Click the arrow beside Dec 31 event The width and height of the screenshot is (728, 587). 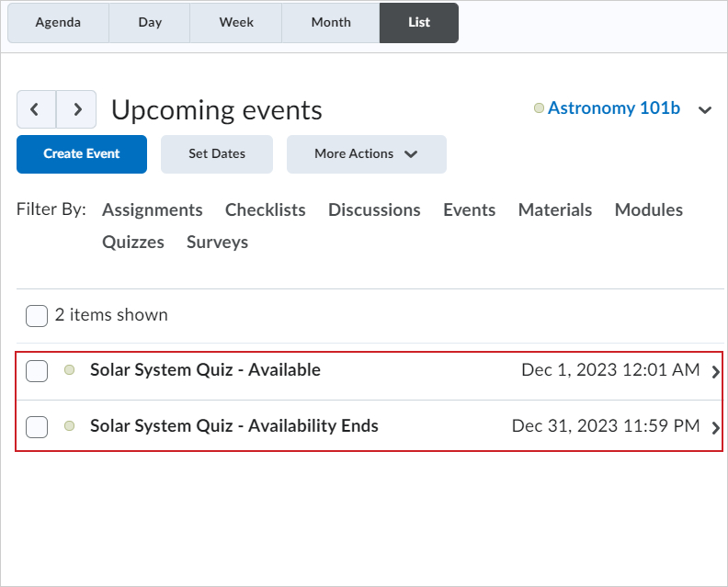(716, 427)
